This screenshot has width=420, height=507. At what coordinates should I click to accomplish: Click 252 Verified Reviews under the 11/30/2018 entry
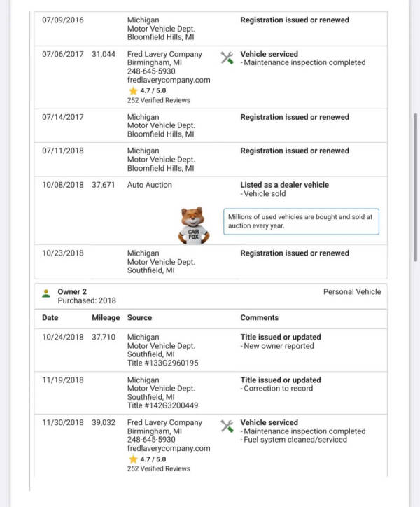[x=158, y=468]
